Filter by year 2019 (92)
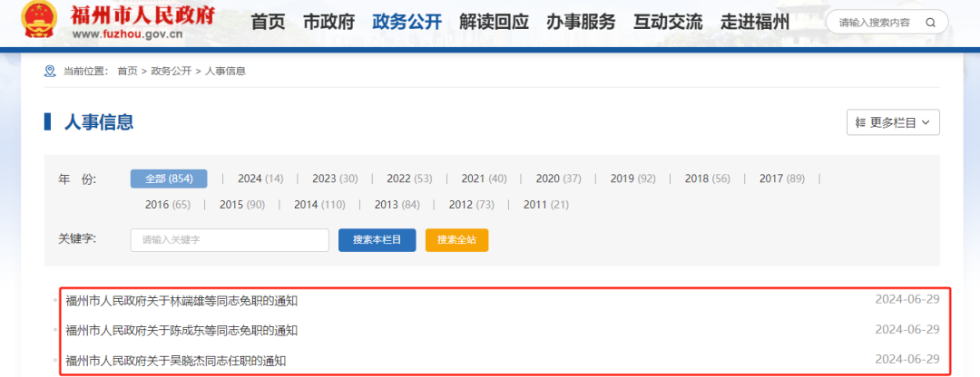Image resolution: width=980 pixels, height=377 pixels. pyautogui.click(x=632, y=179)
